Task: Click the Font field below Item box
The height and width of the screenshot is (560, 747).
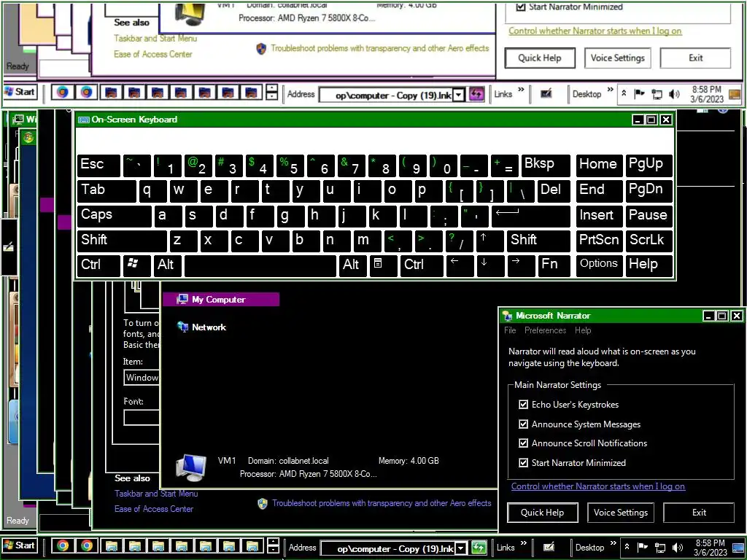Action: (142, 418)
